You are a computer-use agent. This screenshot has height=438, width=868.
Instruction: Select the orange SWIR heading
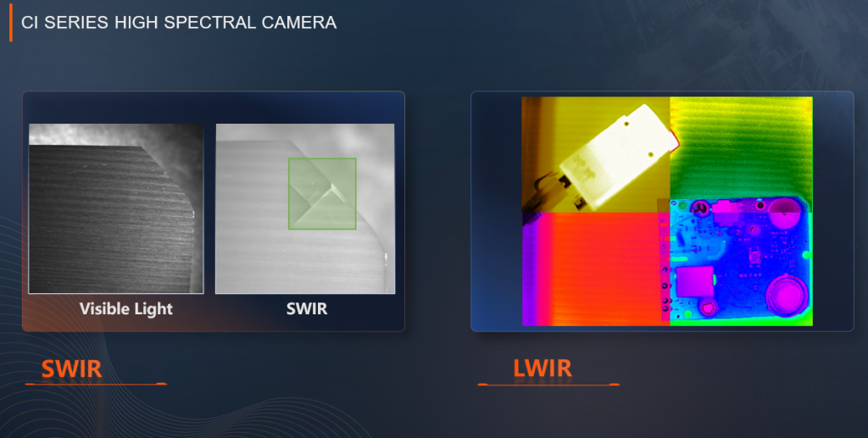click(x=71, y=369)
